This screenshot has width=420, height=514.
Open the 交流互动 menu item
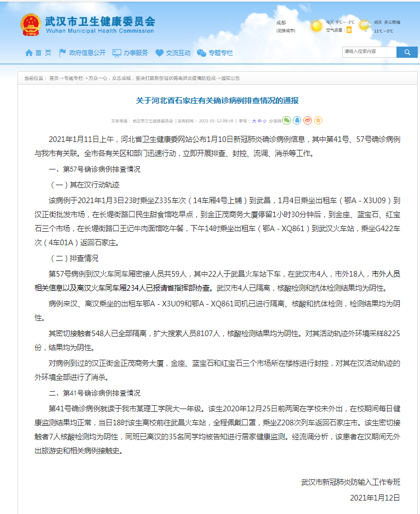click(x=178, y=53)
